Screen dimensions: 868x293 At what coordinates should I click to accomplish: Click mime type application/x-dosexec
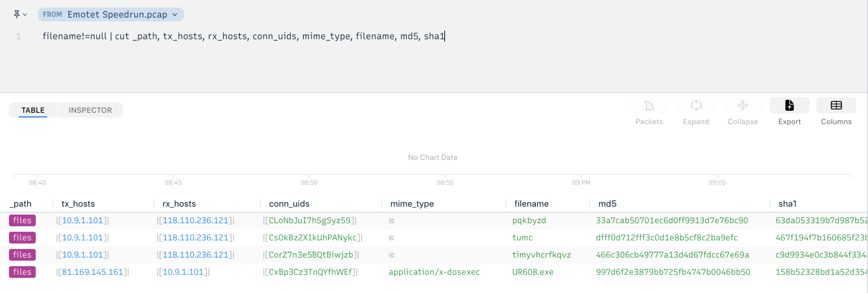[434, 272]
